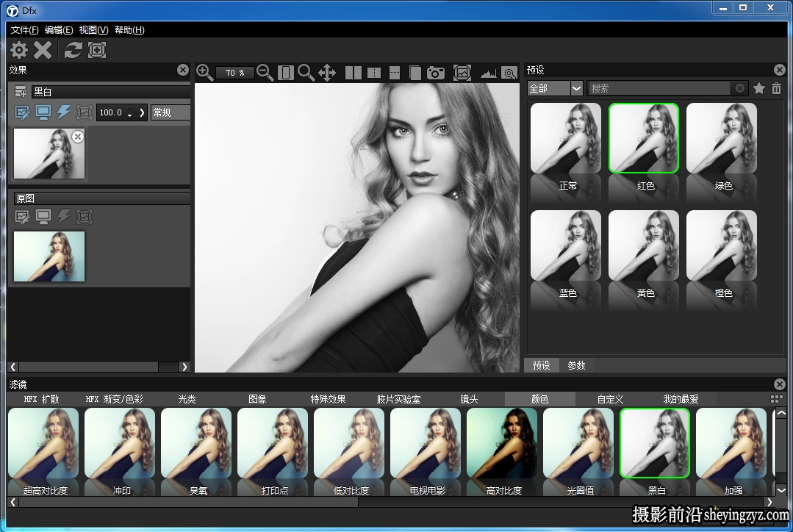
Task: Click the layer stack icon beside 黑白
Action: 21,92
